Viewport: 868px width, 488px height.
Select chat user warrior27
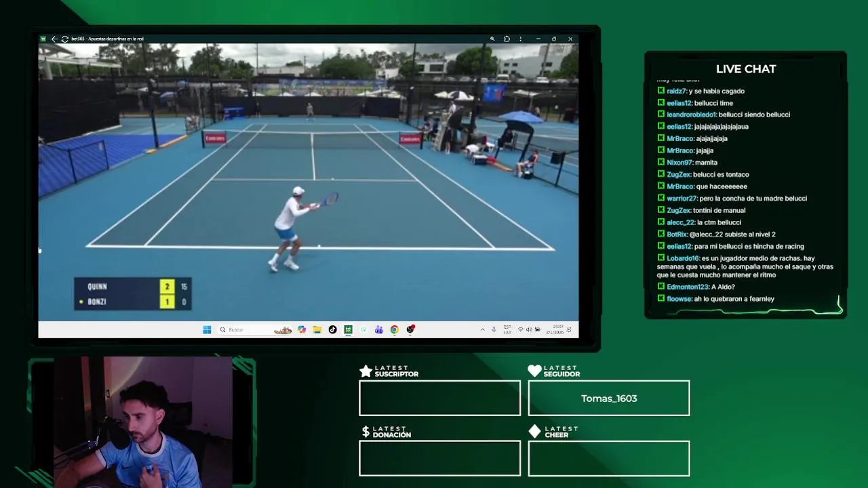click(682, 199)
